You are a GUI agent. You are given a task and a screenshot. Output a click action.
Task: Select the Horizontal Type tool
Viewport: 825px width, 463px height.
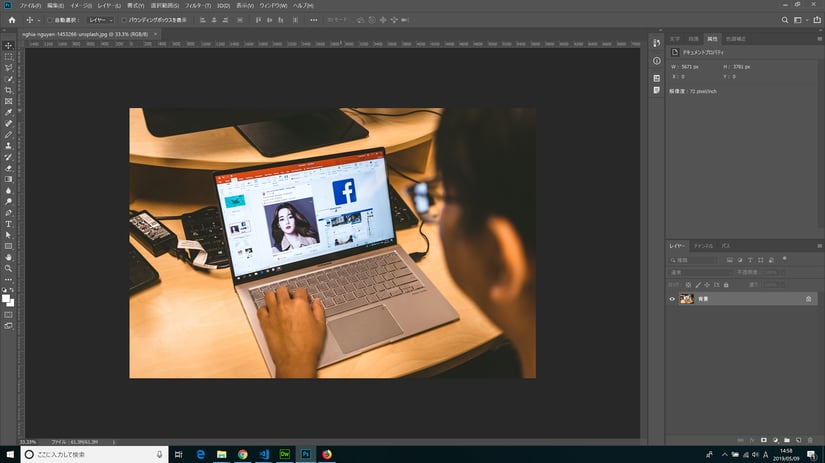[8, 224]
